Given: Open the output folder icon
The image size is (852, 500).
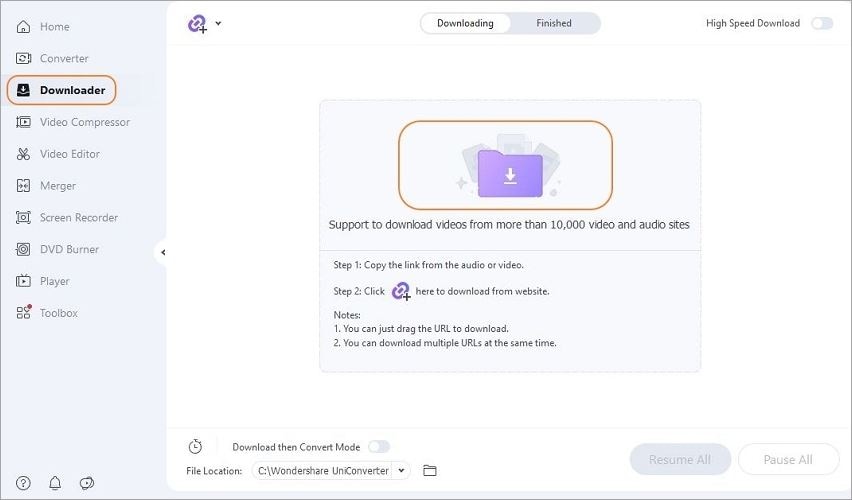Looking at the screenshot, I should tap(430, 471).
